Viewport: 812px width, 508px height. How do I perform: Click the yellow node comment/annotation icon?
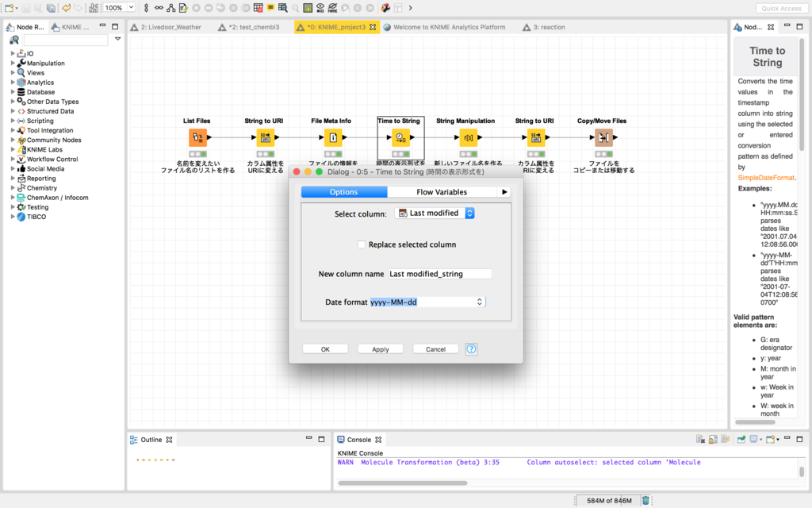click(x=270, y=8)
